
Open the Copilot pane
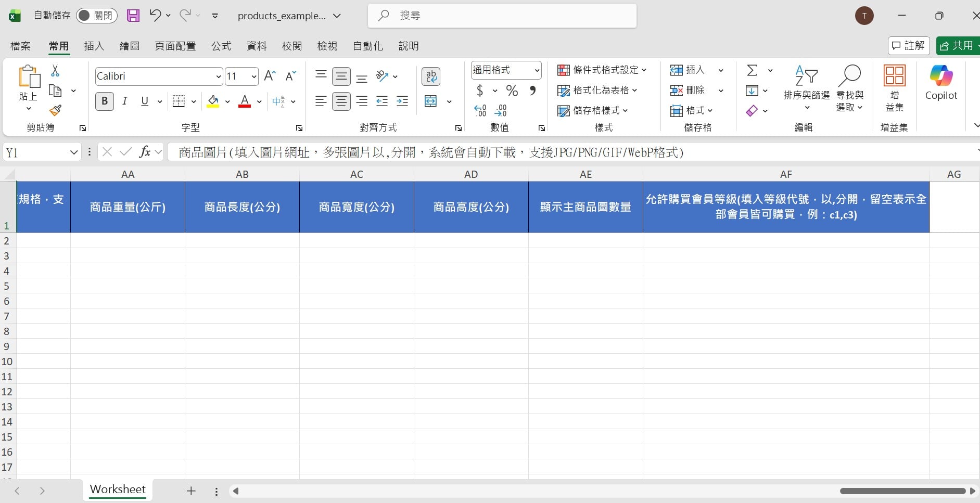click(x=941, y=83)
